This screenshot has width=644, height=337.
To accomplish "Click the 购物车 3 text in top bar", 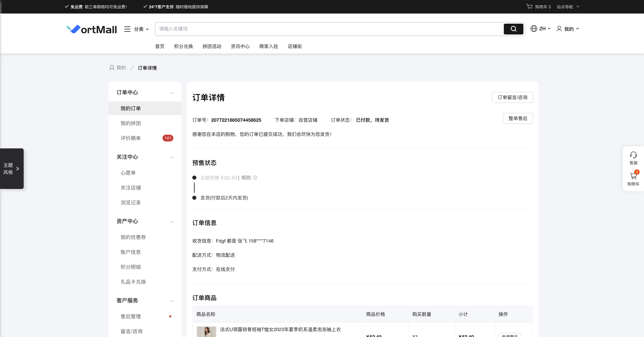I will click(543, 7).
